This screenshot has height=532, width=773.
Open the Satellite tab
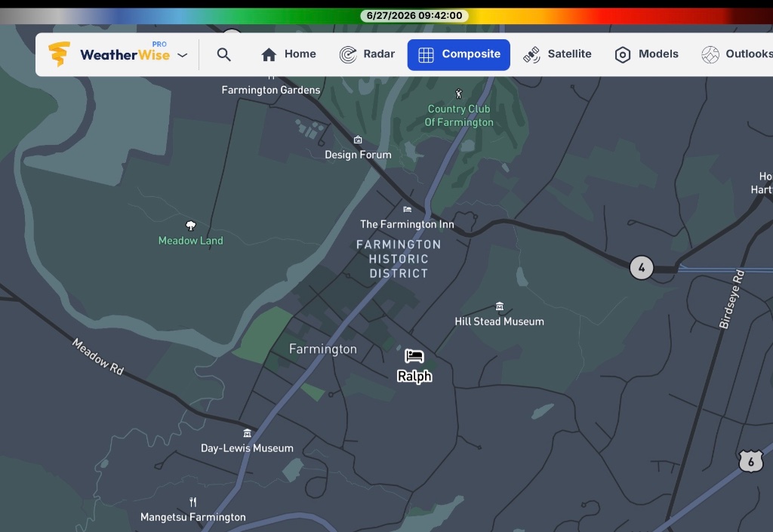click(557, 54)
